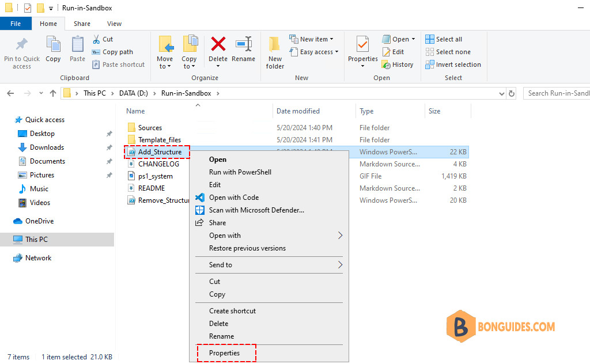590x364 pixels.
Task: Choose Scan with Microsoft Defender
Action: 256,210
